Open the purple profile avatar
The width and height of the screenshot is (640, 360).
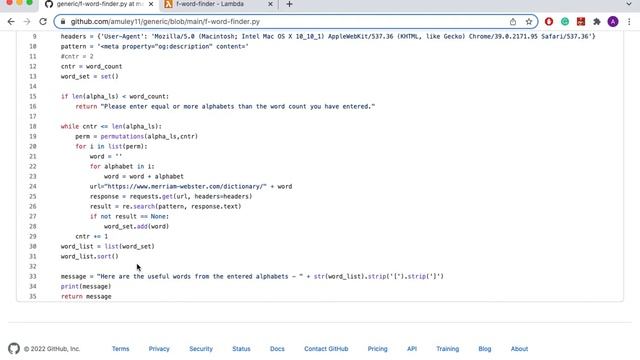point(613,22)
